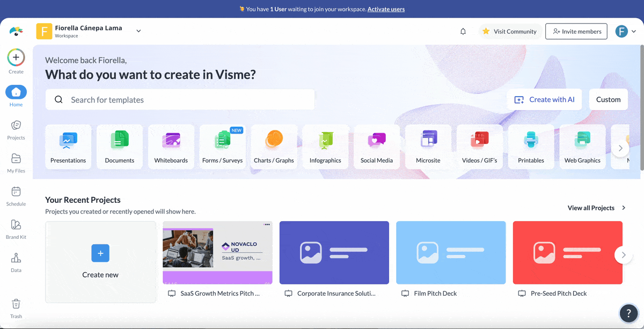
Task: Open the Presentations template category
Action: coord(68,146)
